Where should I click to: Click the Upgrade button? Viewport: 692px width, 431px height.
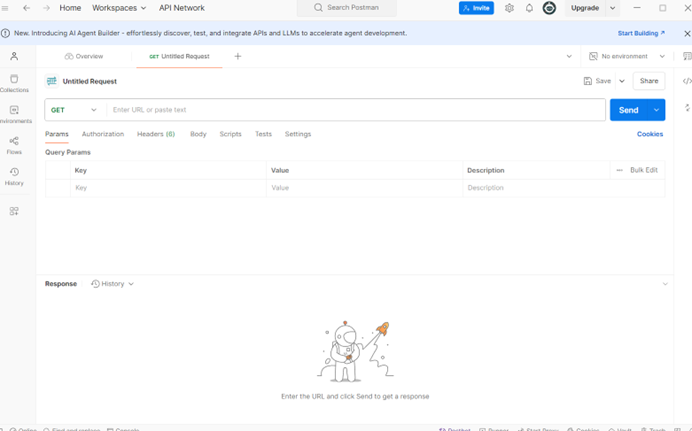[x=585, y=8]
